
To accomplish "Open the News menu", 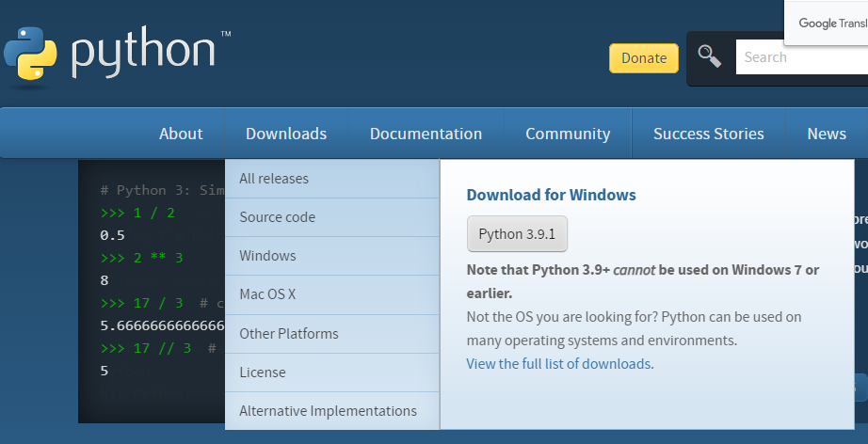I will 827,134.
